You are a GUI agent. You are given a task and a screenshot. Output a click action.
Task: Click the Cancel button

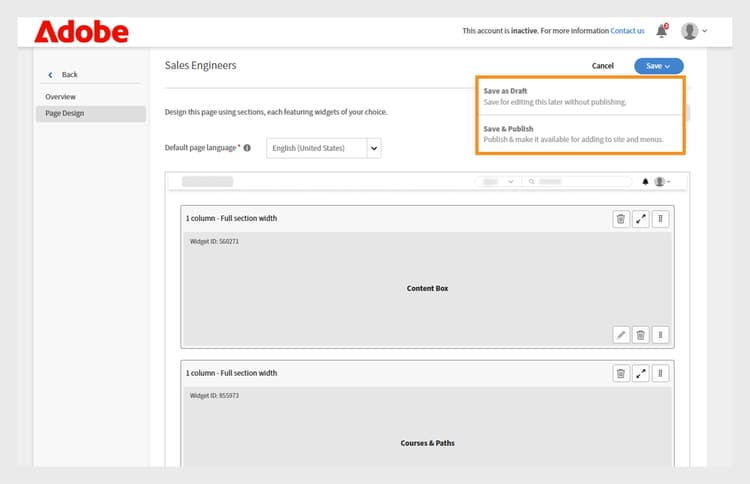click(x=603, y=66)
